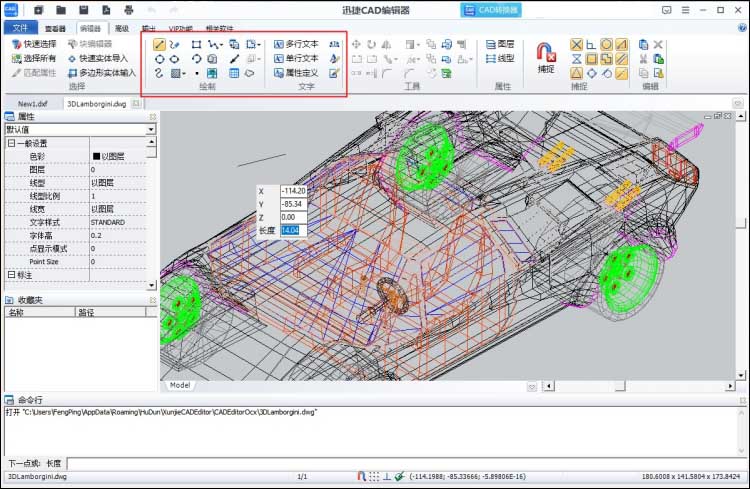Click the Save disk icon in title bar
Viewport: 750px width, 489px height.
coord(84,10)
